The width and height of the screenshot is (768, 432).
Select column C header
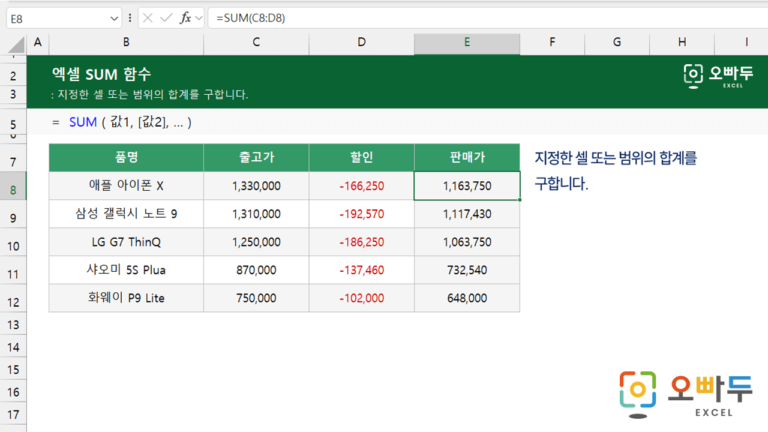256,43
